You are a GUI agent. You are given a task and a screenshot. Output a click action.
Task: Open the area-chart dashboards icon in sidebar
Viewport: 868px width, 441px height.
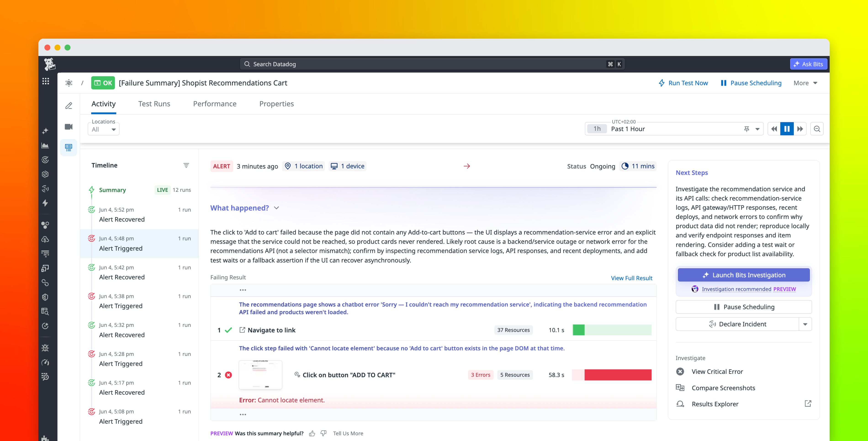pyautogui.click(x=45, y=145)
